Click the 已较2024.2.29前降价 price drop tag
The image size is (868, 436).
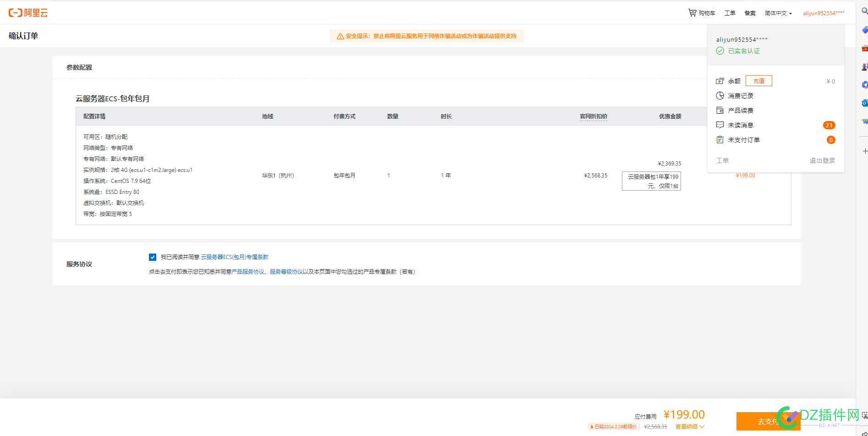[614, 427]
